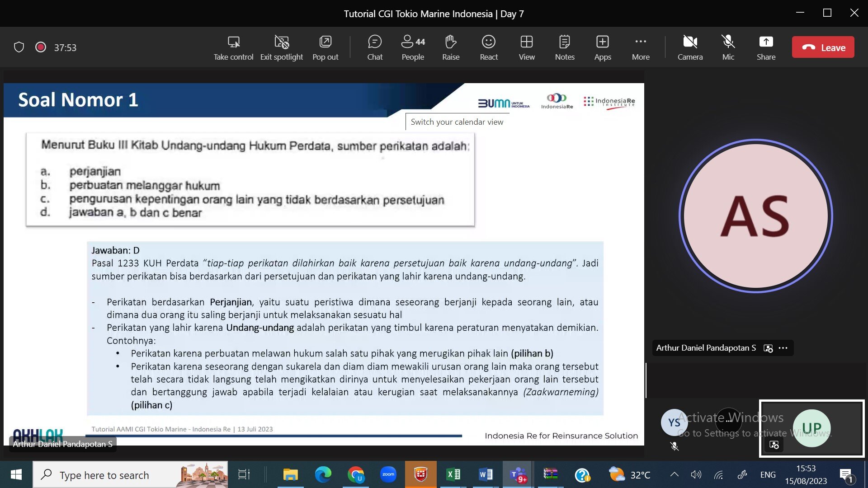Share your screen content

766,47
